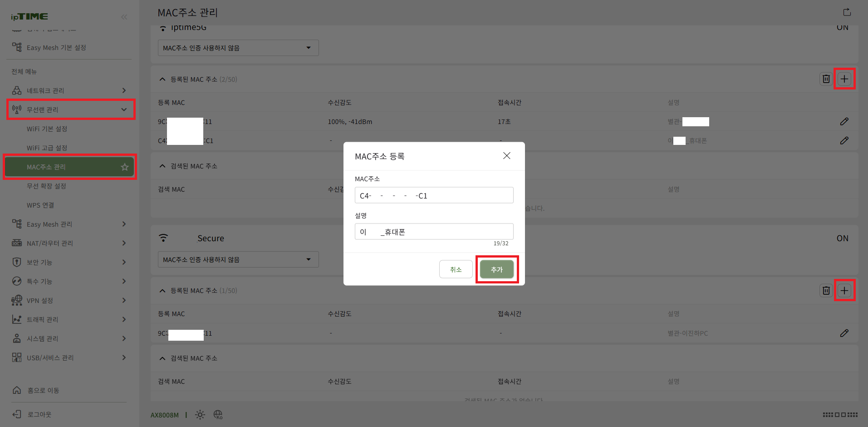Screen dimensions: 868x427
Task: Click AX8008M model label
Action: coord(165,415)
